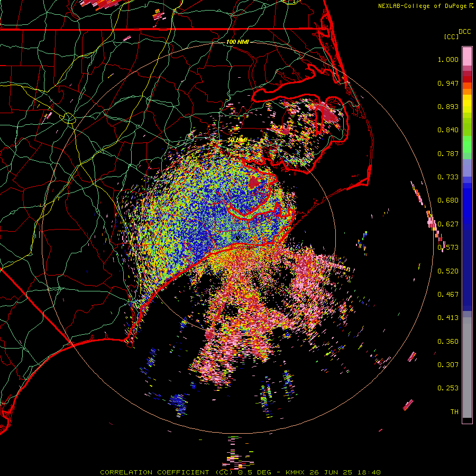
Task: Click the KMHX station identifier
Action: pos(296,472)
